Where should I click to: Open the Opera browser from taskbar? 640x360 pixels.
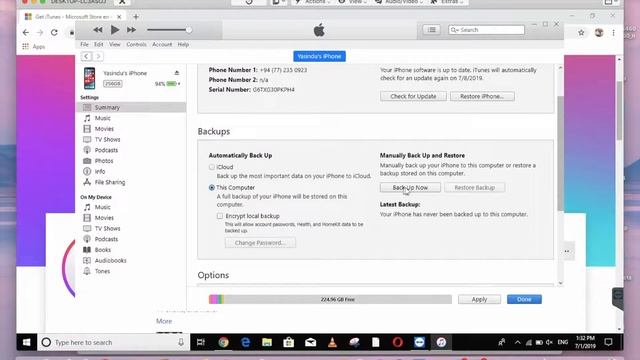point(398,342)
